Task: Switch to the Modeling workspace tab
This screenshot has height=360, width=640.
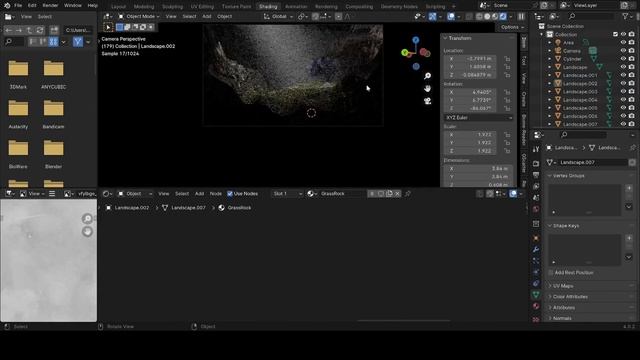Action: 144,7
